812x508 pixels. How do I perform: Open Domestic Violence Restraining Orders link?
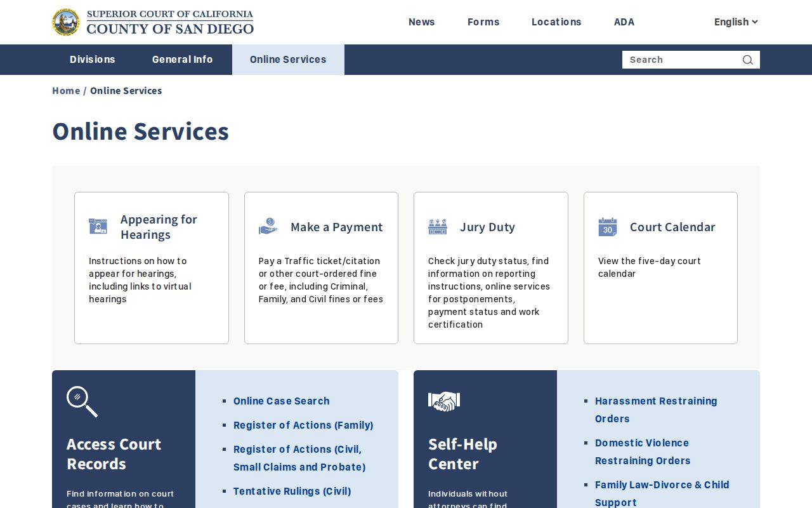click(x=643, y=451)
